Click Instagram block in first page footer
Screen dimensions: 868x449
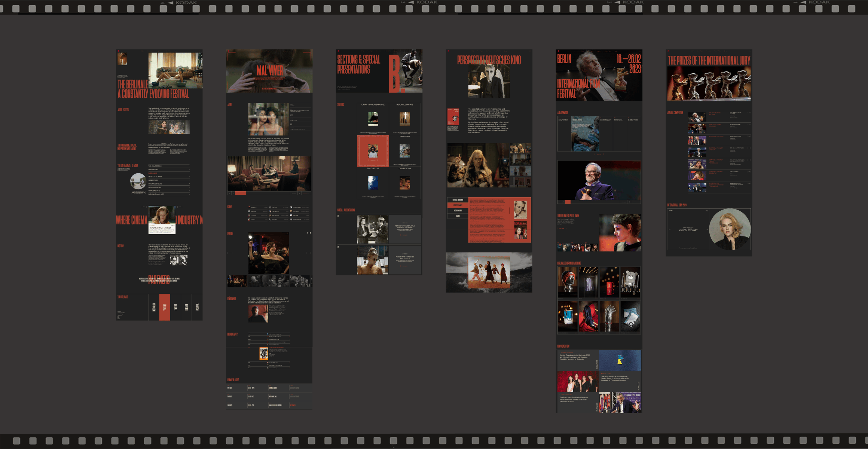click(154, 307)
